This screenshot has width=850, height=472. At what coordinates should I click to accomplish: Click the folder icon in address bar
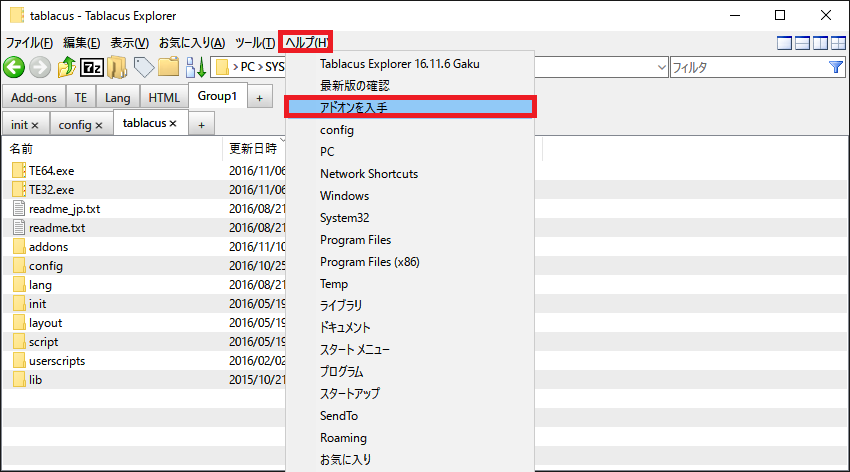[x=222, y=67]
